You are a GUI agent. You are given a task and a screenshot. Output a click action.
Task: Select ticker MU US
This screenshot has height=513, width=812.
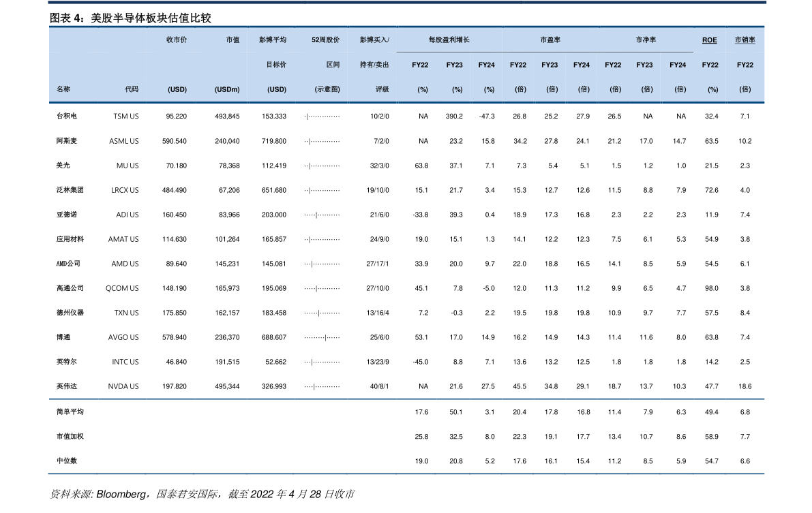(127, 166)
